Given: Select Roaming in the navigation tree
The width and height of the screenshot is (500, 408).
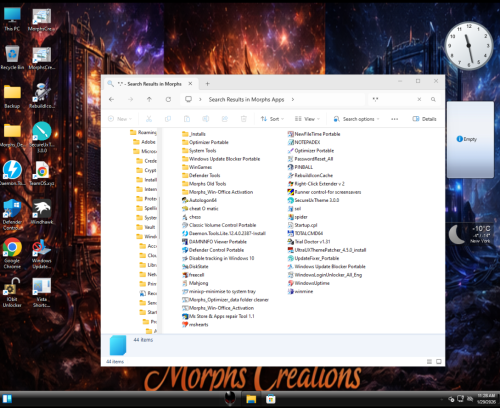Looking at the screenshot, I should (143, 132).
